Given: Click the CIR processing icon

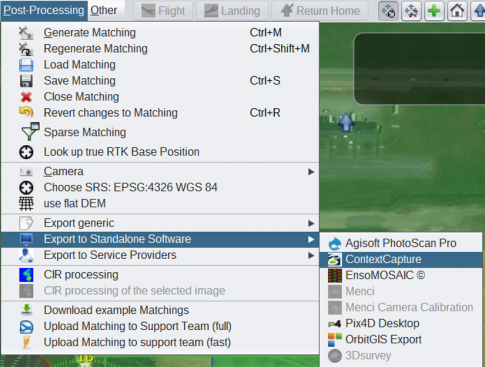Looking at the screenshot, I should click(26, 275).
